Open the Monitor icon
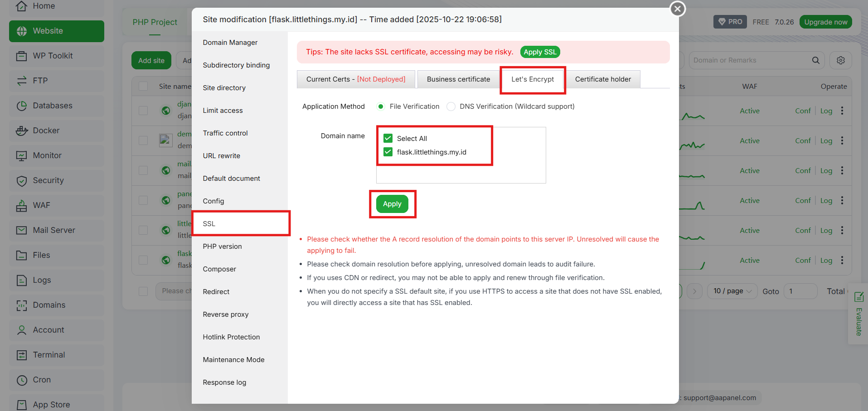 [x=21, y=155]
